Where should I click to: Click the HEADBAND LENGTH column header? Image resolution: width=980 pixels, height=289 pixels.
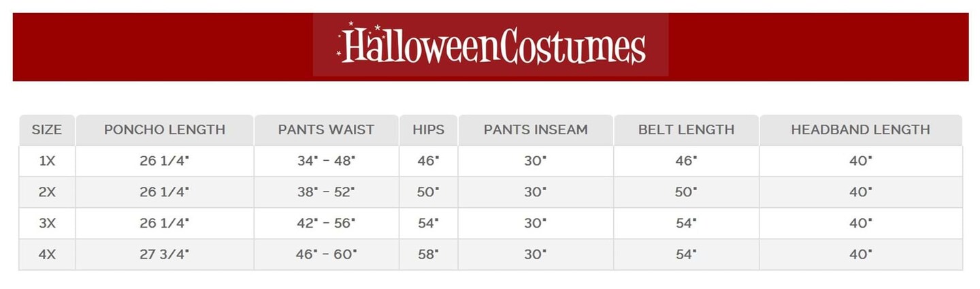click(x=860, y=130)
